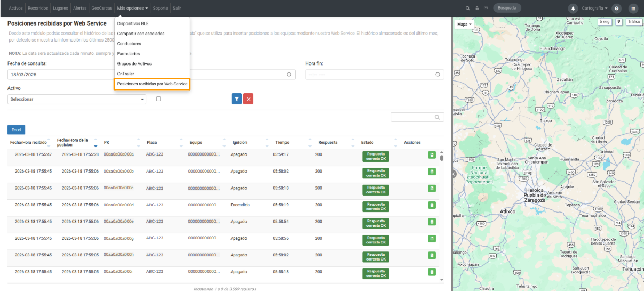Click Salir to log out
644x293 pixels.
177,9
